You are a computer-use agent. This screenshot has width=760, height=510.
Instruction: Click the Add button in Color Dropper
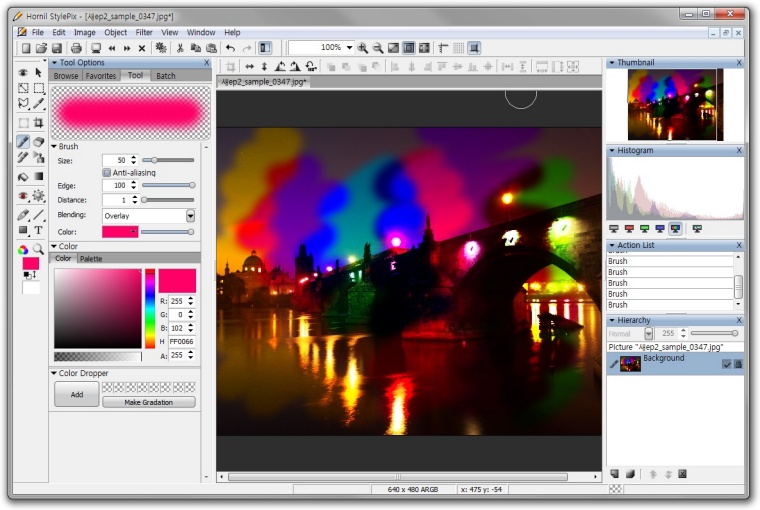[76, 394]
